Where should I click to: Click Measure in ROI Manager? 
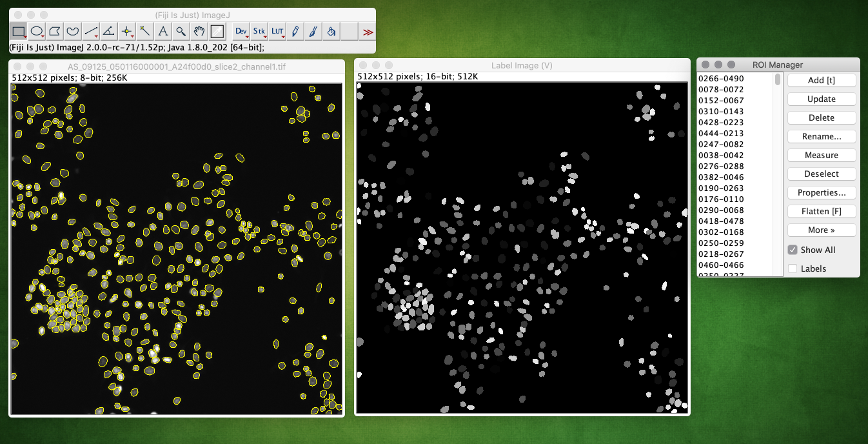(822, 155)
